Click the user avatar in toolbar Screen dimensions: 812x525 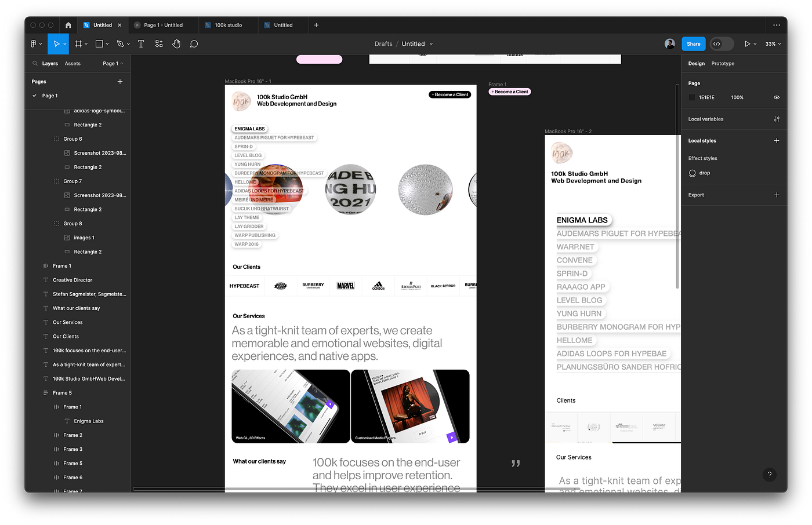pos(670,43)
